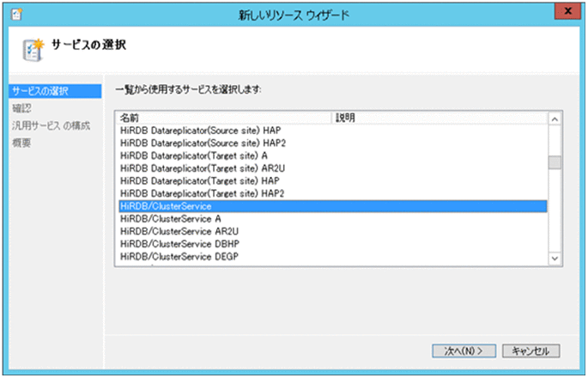Viewport: 588px width, 378px height.
Task: Sort list by 名前 column header
Action: (x=224, y=118)
